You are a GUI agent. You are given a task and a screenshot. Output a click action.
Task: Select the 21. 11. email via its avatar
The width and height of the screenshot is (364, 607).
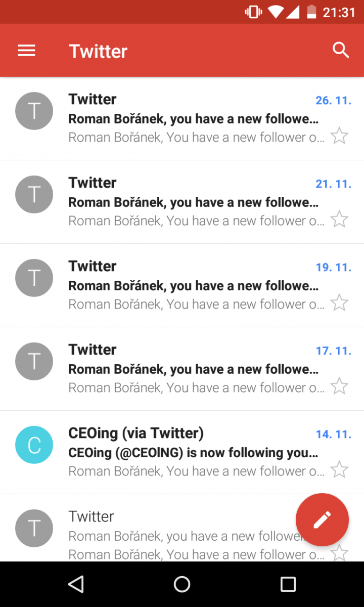(34, 195)
